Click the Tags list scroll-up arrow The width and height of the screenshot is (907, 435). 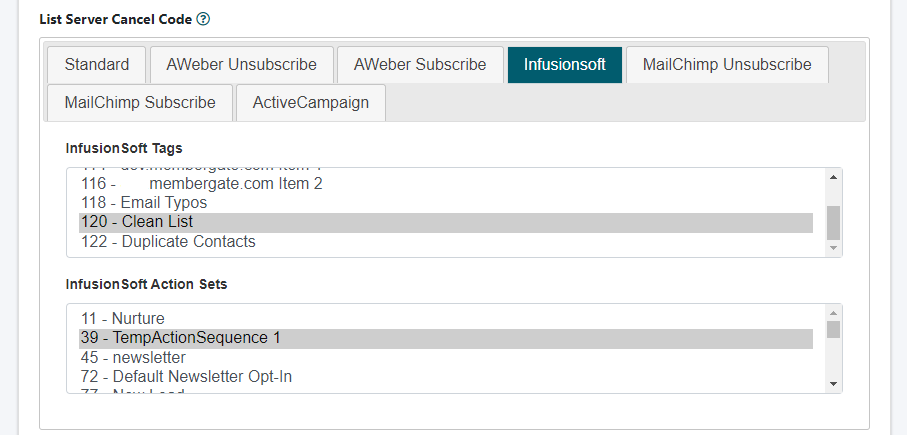[834, 177]
